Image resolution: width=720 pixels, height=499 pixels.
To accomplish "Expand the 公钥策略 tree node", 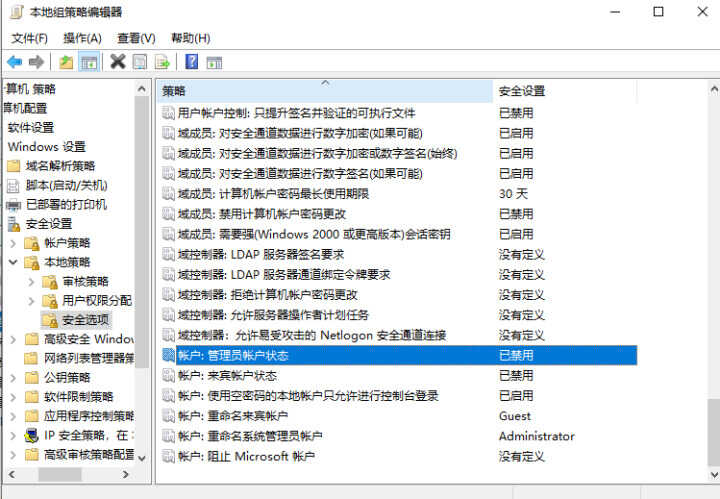I will click(x=12, y=377).
